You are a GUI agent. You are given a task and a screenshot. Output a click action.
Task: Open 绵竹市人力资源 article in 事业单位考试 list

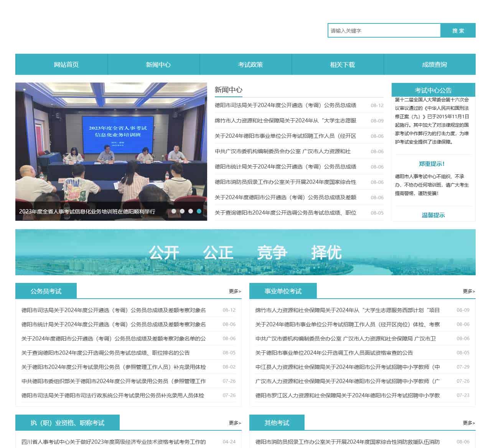click(347, 310)
